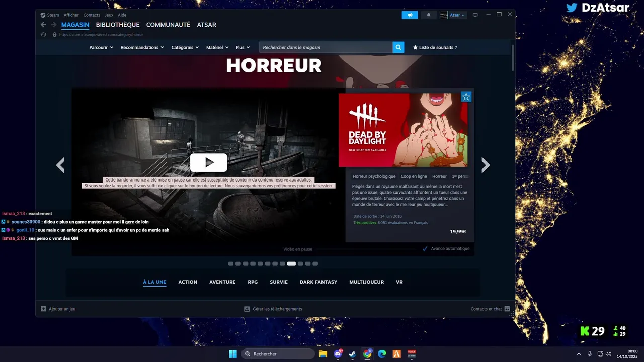Open the megaphone announcements button
Screen dimensions: 644x362
[410, 15]
